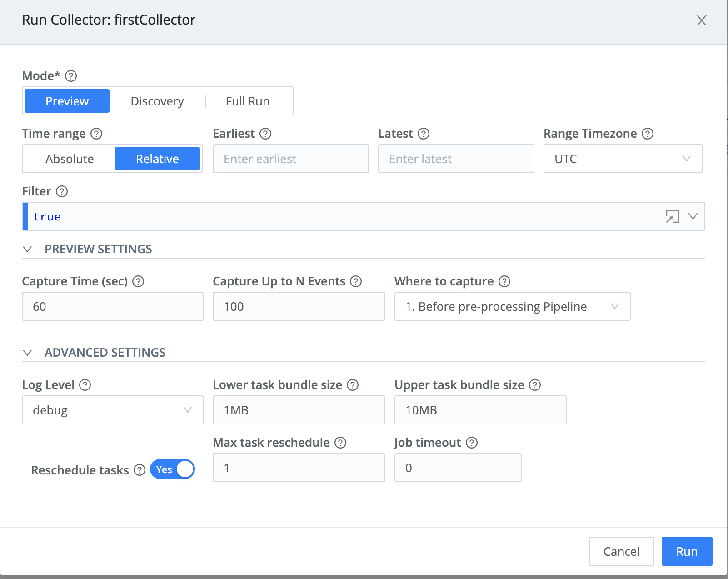The width and height of the screenshot is (728, 579).
Task: Open the Range Timezone UTC dropdown
Action: pos(623,159)
